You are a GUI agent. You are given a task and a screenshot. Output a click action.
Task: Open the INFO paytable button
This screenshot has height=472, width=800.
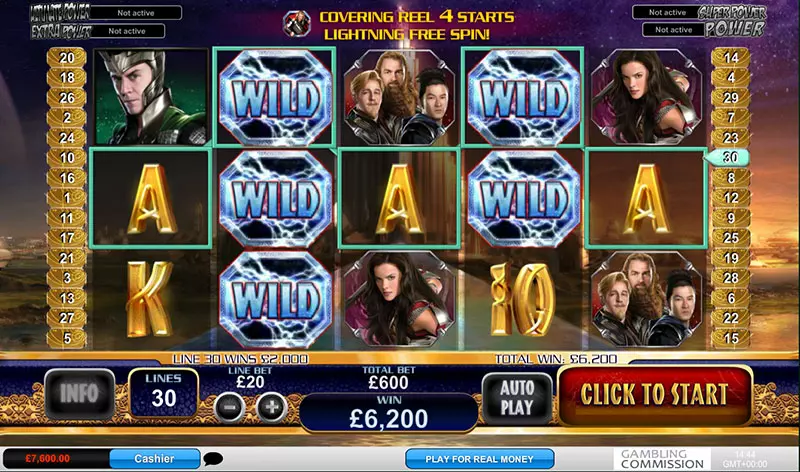(x=80, y=394)
